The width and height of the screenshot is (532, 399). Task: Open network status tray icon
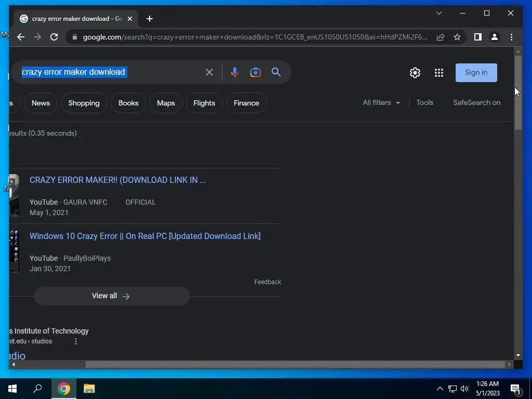[453, 389]
